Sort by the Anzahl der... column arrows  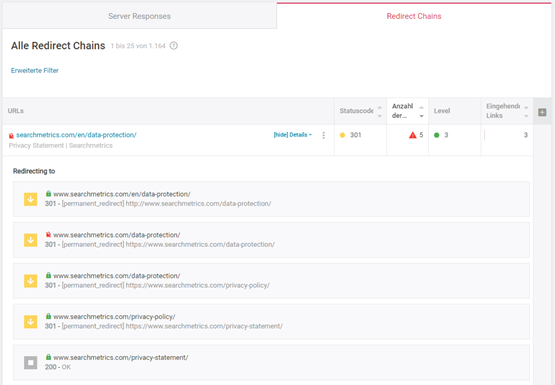(421, 111)
